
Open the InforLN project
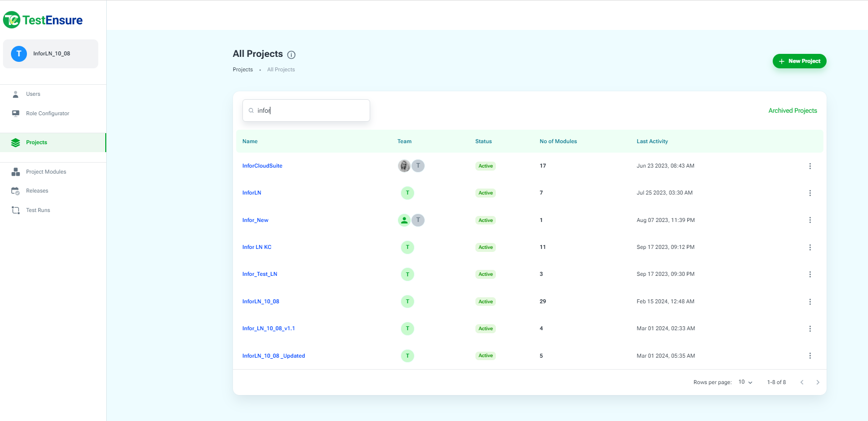[252, 193]
